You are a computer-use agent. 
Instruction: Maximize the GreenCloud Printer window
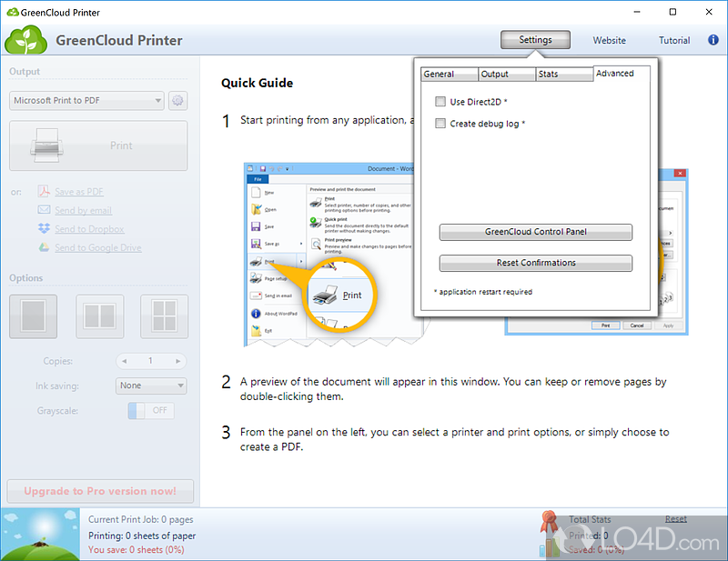tap(672, 12)
